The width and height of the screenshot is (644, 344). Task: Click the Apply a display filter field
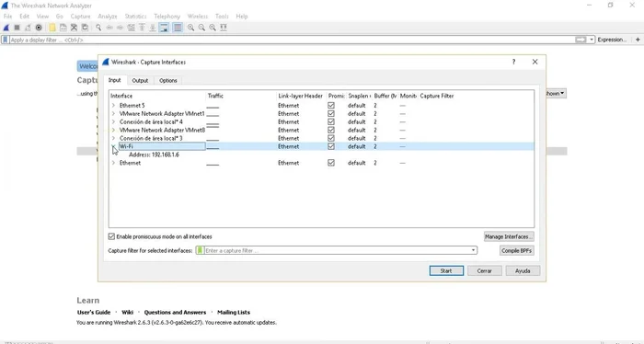pyautogui.click(x=292, y=40)
